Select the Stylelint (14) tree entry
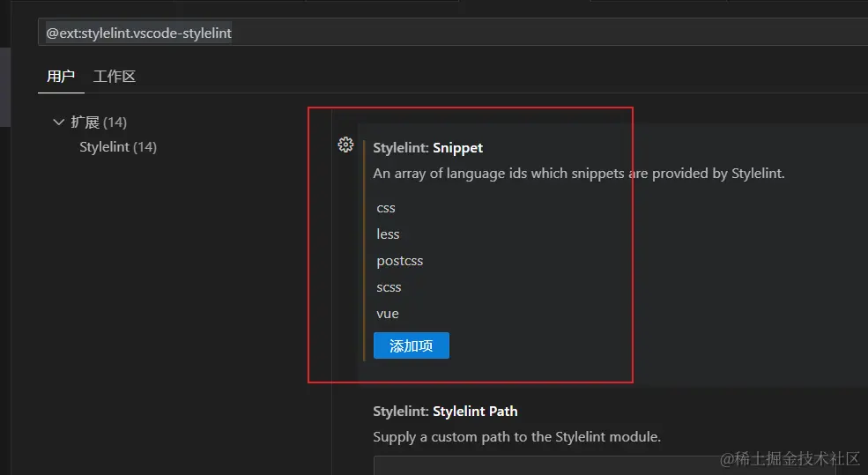This screenshot has width=868, height=475. pos(118,146)
